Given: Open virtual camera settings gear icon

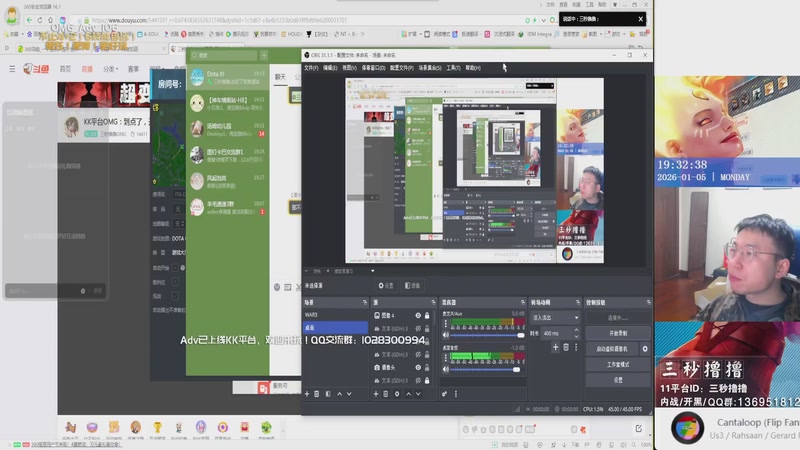Looking at the screenshot, I should coord(645,349).
